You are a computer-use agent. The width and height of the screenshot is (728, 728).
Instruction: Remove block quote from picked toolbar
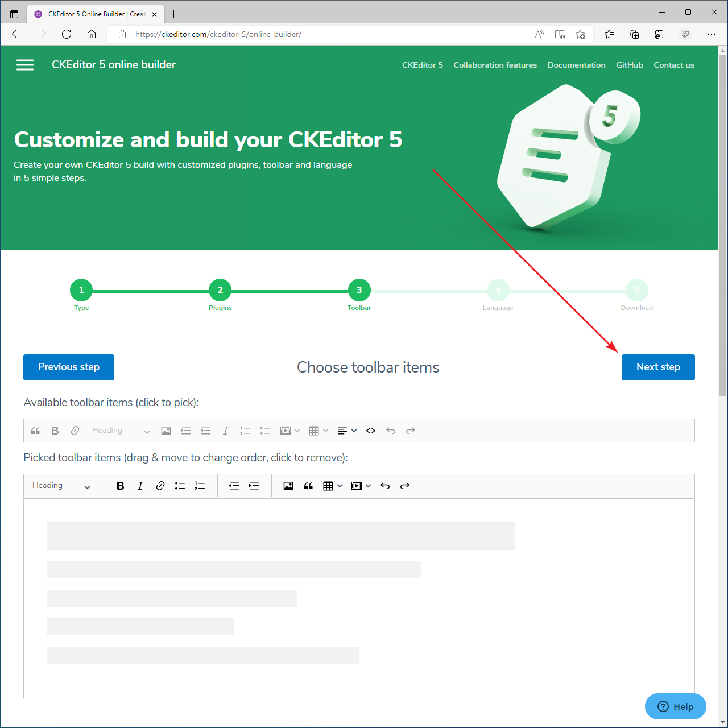(308, 486)
